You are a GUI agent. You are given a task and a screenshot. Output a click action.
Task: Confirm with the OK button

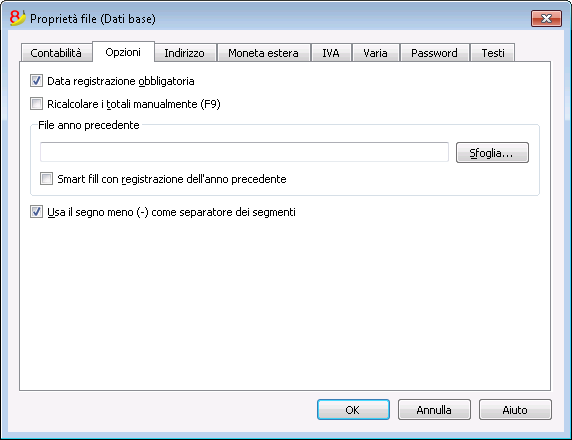point(353,409)
